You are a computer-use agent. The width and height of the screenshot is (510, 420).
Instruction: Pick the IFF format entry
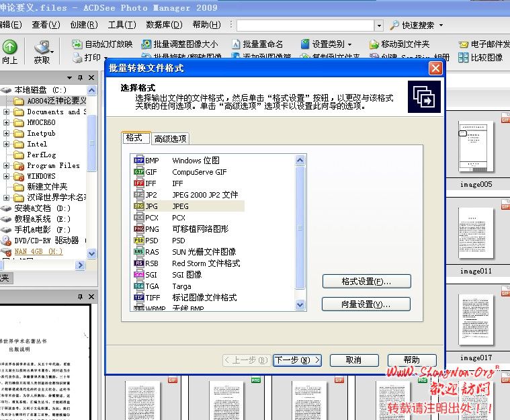[x=188, y=183]
